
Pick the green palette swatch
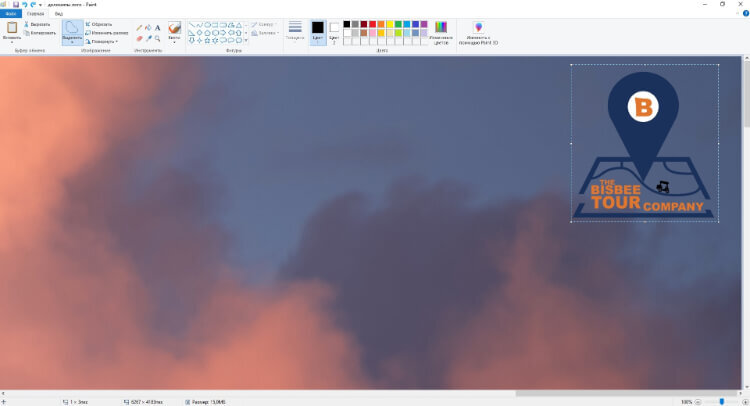pyautogui.click(x=398, y=24)
